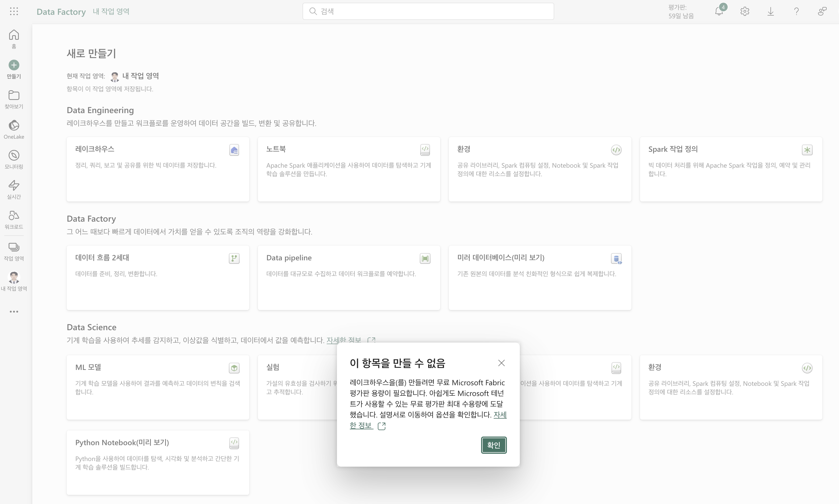Select the 실험 card title
839x504 pixels.
(273, 367)
